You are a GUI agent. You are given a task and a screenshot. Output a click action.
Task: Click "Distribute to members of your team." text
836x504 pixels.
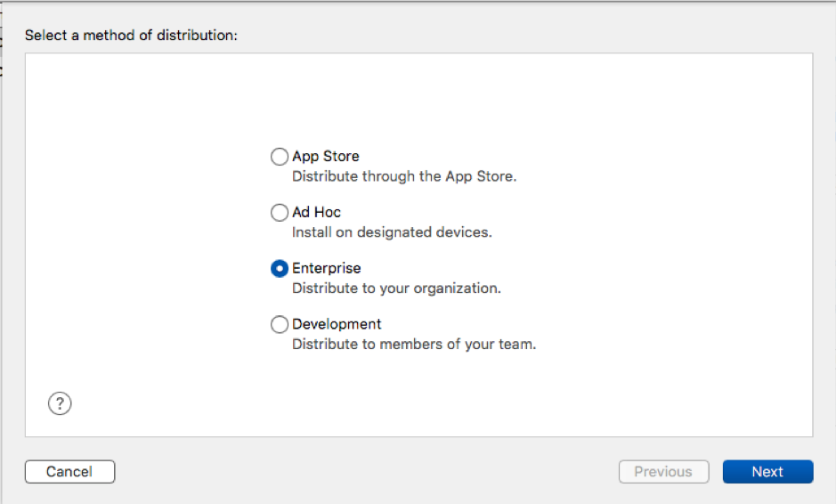[414, 345]
